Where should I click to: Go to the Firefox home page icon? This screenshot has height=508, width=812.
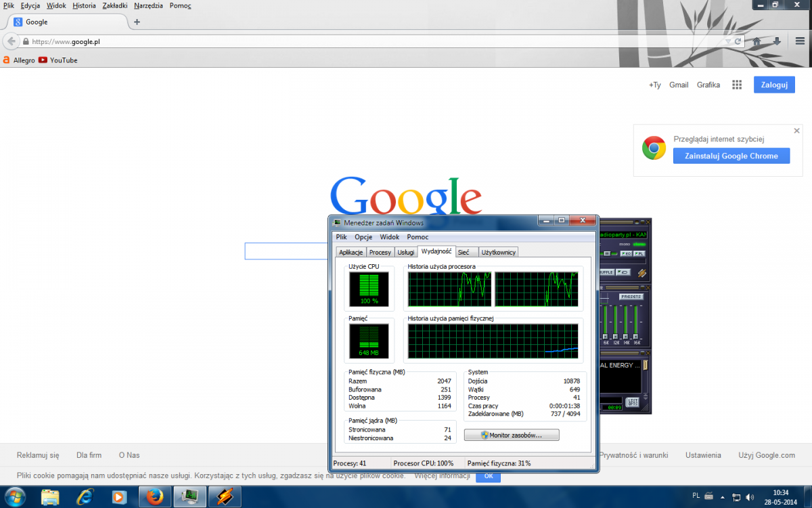757,41
